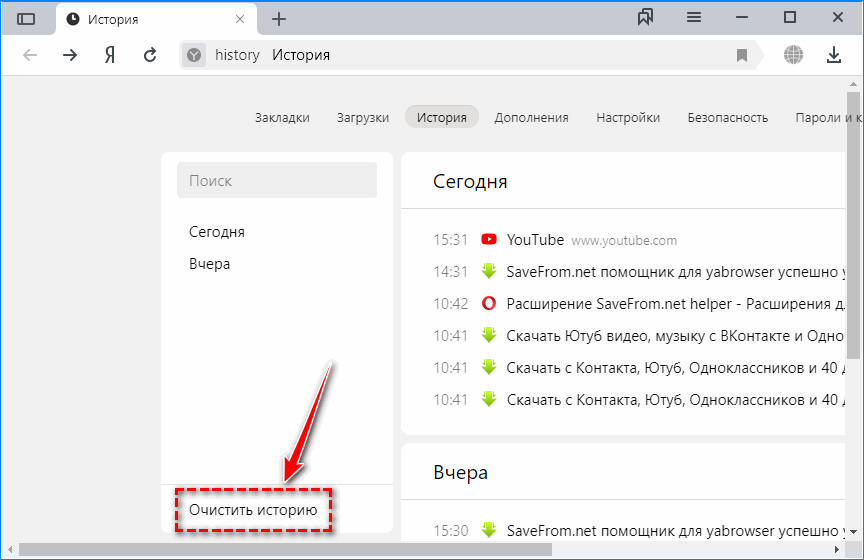Screen dimensions: 864x560
Task: Jump to Вчера in the sidebar
Action: tap(209, 264)
